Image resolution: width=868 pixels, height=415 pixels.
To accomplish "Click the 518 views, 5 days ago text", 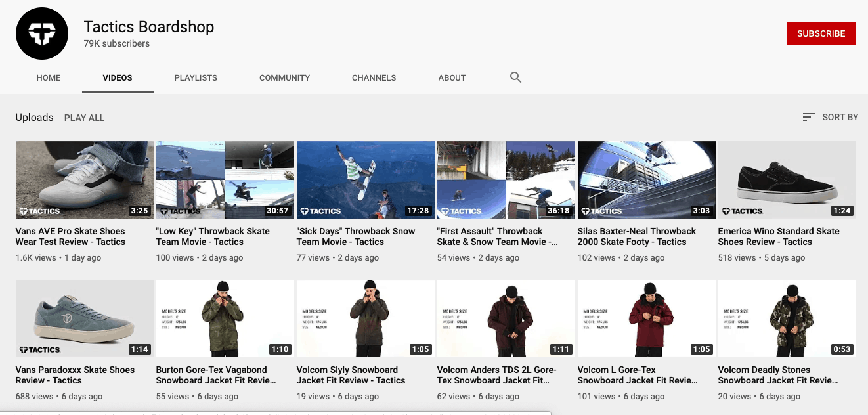I will [762, 258].
